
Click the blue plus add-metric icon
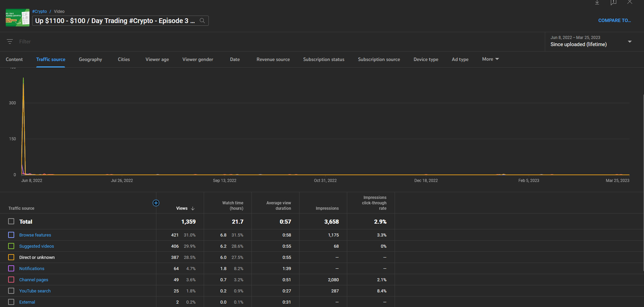tap(156, 203)
